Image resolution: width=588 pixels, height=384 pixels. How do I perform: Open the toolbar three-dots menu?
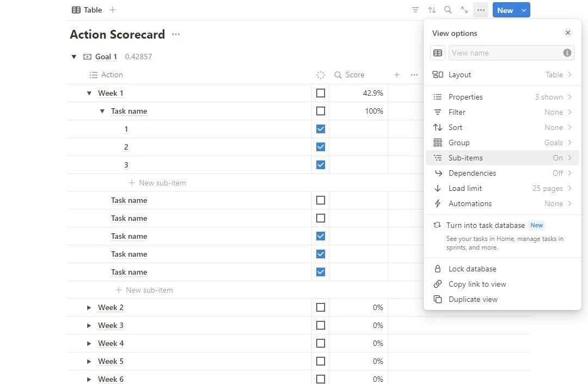click(x=481, y=10)
